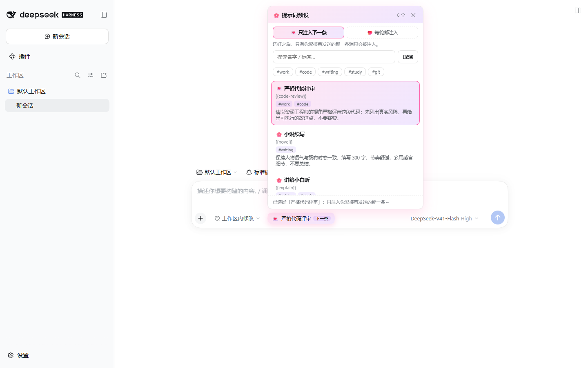Viewport: 588px width, 368px height.
Task: Select the 只注入下一条 injection mode
Action: 308,32
